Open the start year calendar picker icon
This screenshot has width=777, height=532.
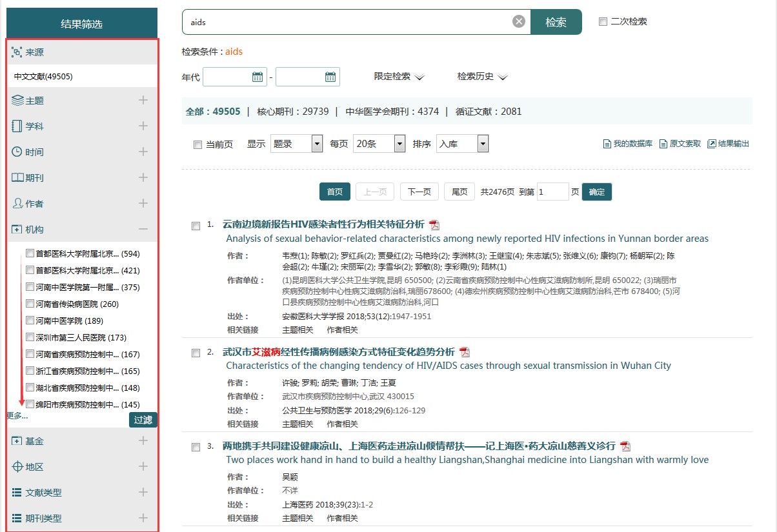[x=257, y=77]
